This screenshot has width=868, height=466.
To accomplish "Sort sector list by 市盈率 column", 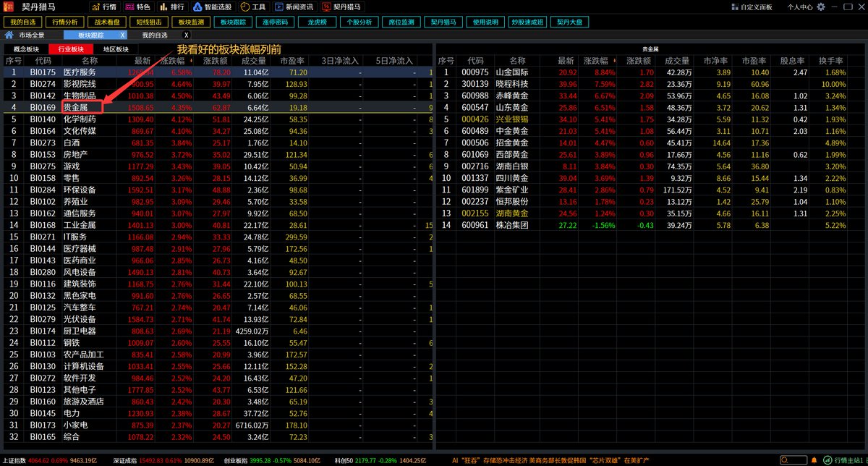I will click(292, 61).
